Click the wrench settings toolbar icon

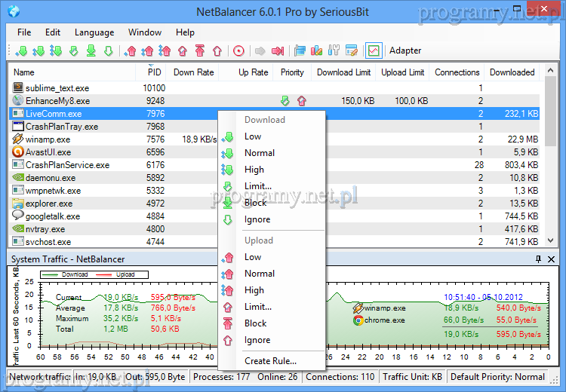[333, 51]
